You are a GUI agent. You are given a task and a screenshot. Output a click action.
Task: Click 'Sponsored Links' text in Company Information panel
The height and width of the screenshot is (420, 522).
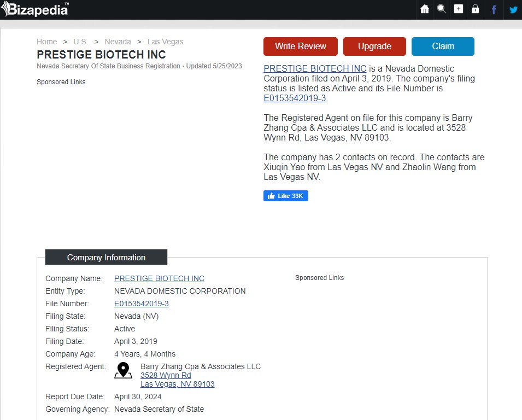[x=320, y=278]
